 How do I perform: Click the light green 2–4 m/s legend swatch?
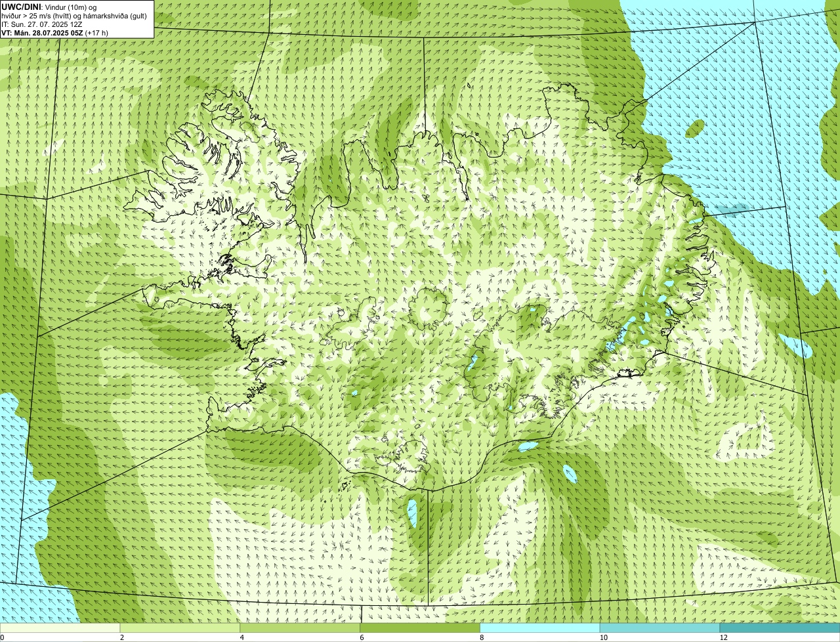(180, 628)
